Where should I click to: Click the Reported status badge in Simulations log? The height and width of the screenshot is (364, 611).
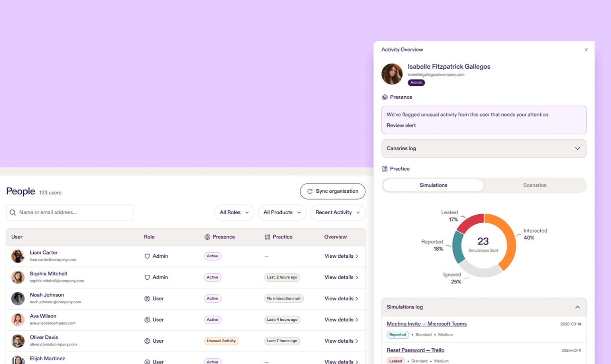click(x=398, y=335)
